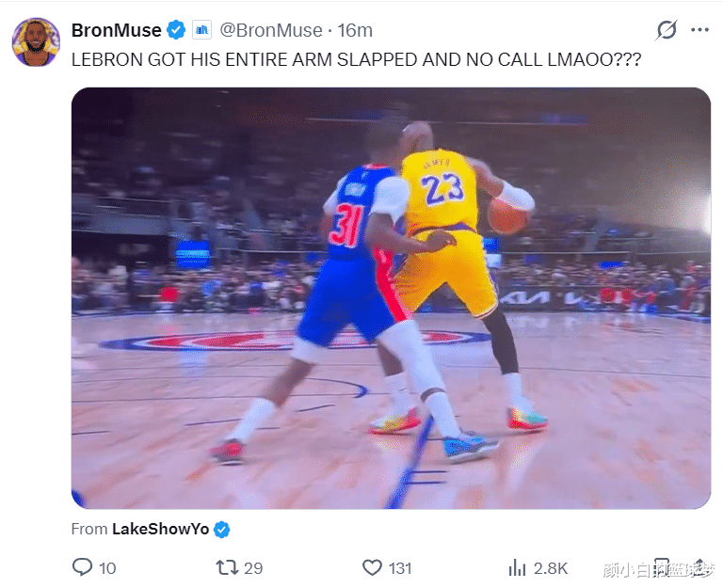Open LakeShowYo source account link

click(160, 529)
